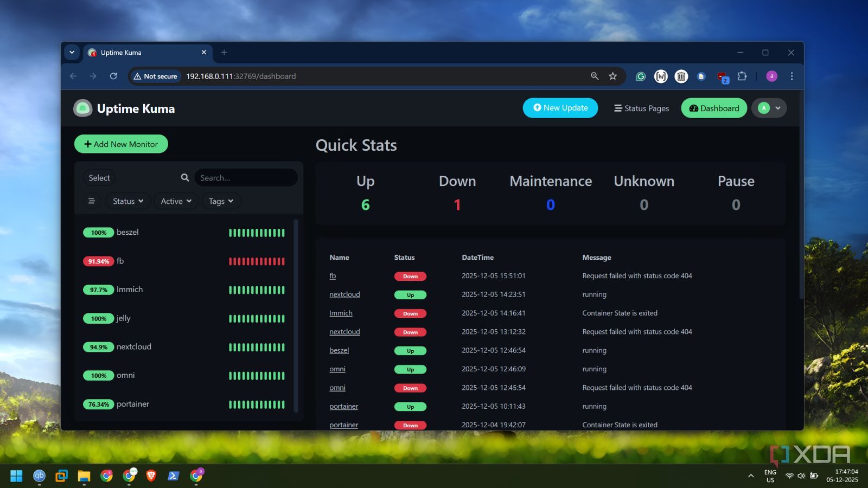Click the Grammarly extension icon
Image resolution: width=868 pixels, height=488 pixels.
pyautogui.click(x=641, y=76)
